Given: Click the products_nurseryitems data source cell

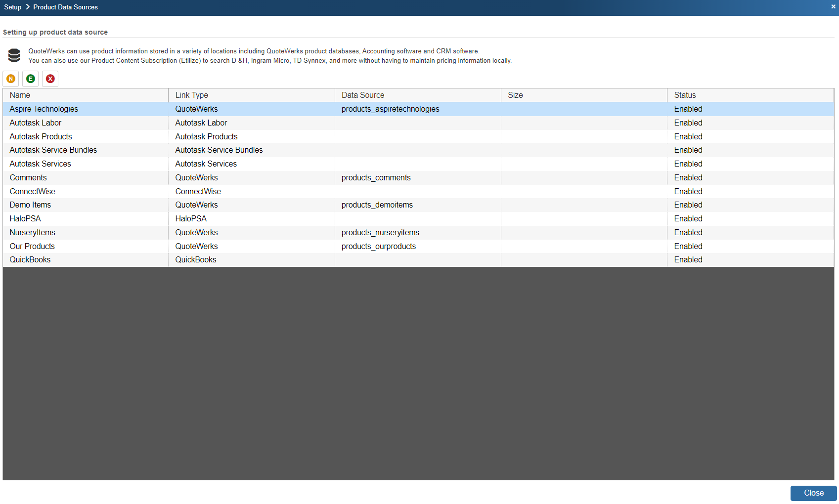Looking at the screenshot, I should [x=380, y=233].
